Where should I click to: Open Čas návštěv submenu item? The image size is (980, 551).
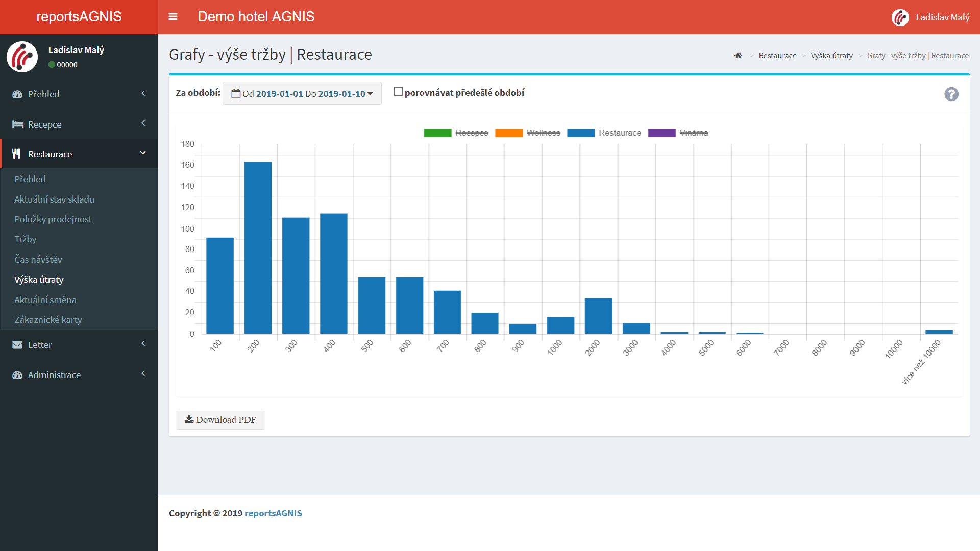38,260
